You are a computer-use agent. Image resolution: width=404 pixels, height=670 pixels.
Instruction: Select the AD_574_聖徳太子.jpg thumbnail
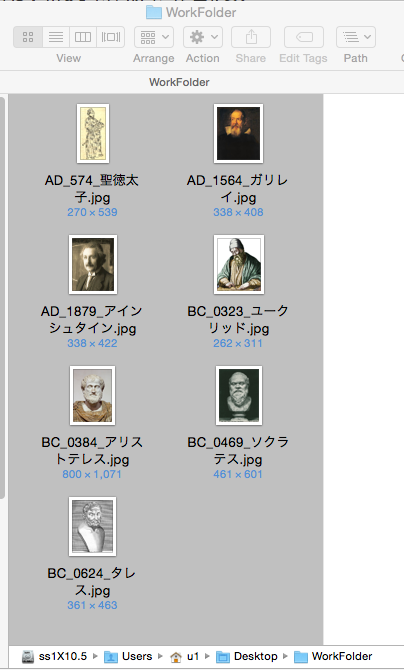(93, 134)
